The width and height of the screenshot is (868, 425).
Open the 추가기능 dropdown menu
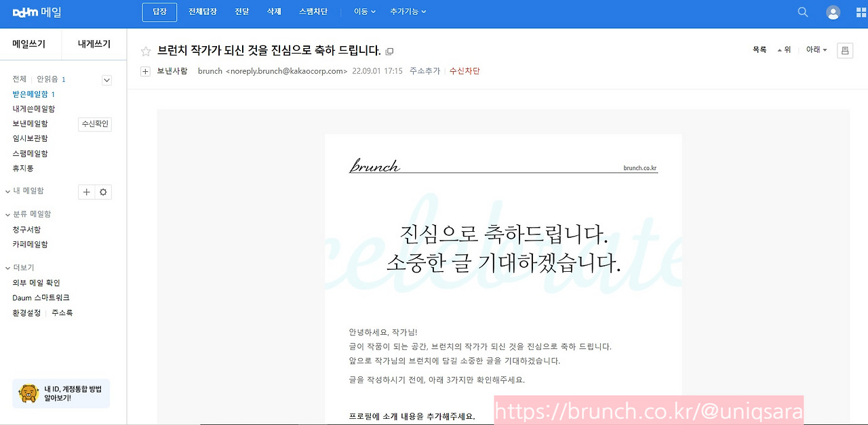tap(408, 12)
